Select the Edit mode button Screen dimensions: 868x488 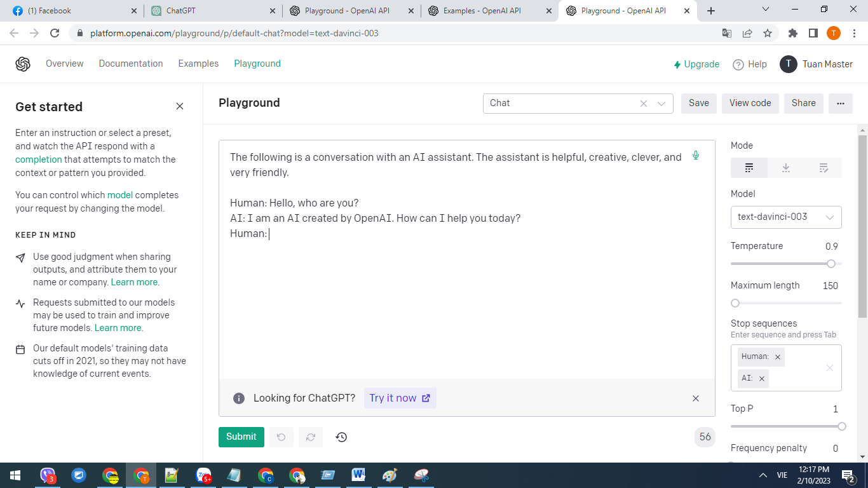pos(824,168)
